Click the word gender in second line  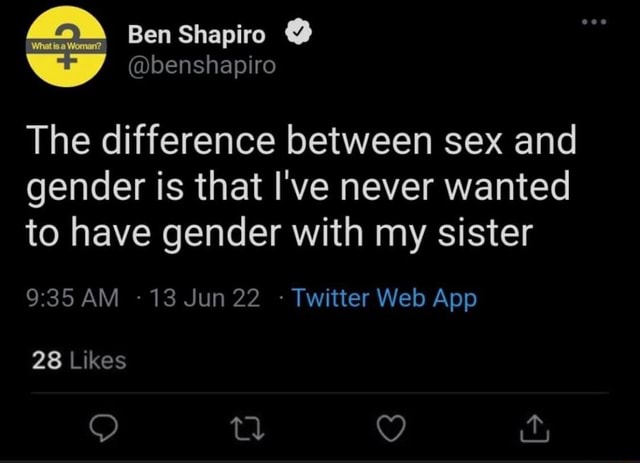[87, 188]
